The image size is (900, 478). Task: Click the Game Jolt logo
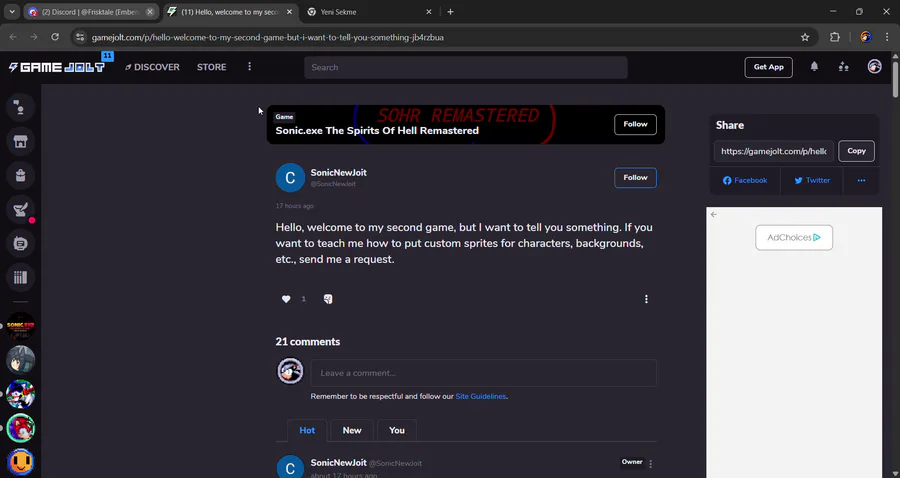coord(57,67)
